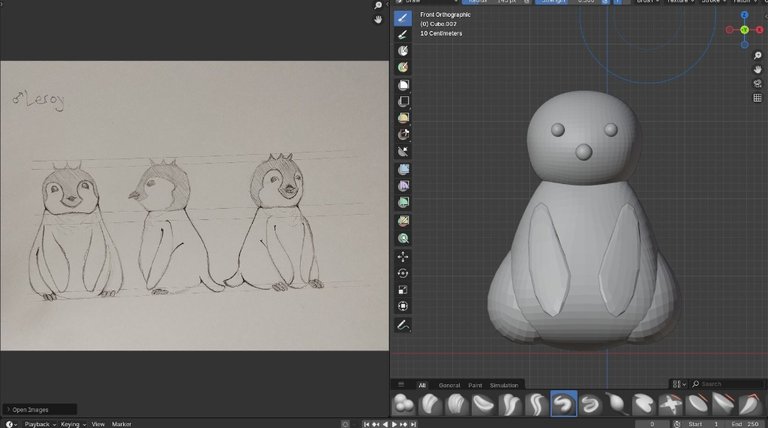Open the timeline editor type dropdown
The image size is (768, 428).
pos(11,424)
